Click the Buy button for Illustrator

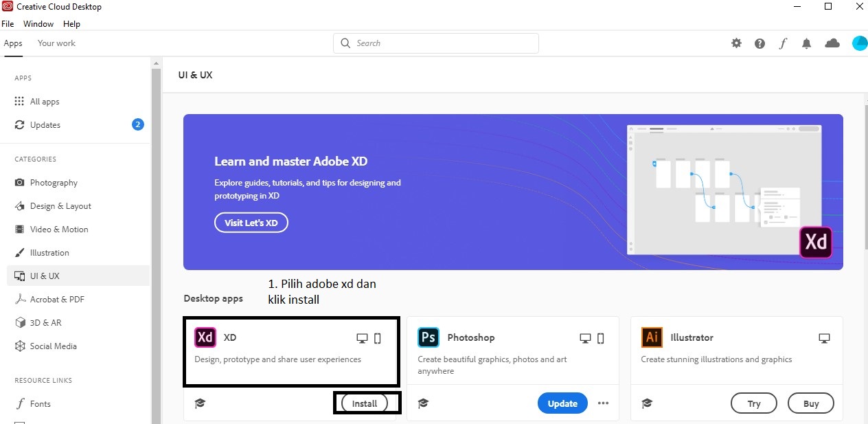coord(810,403)
